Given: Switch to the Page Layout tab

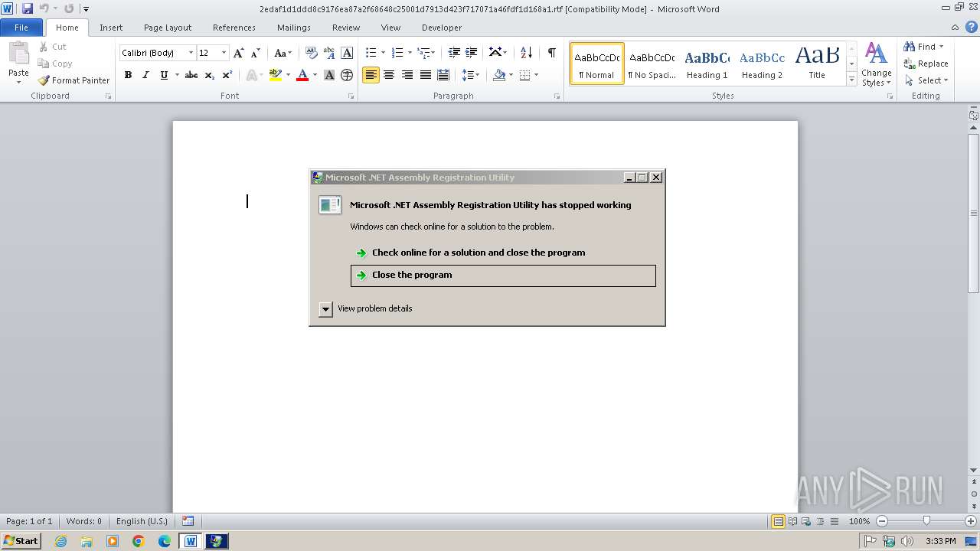Looking at the screenshot, I should click(x=168, y=28).
